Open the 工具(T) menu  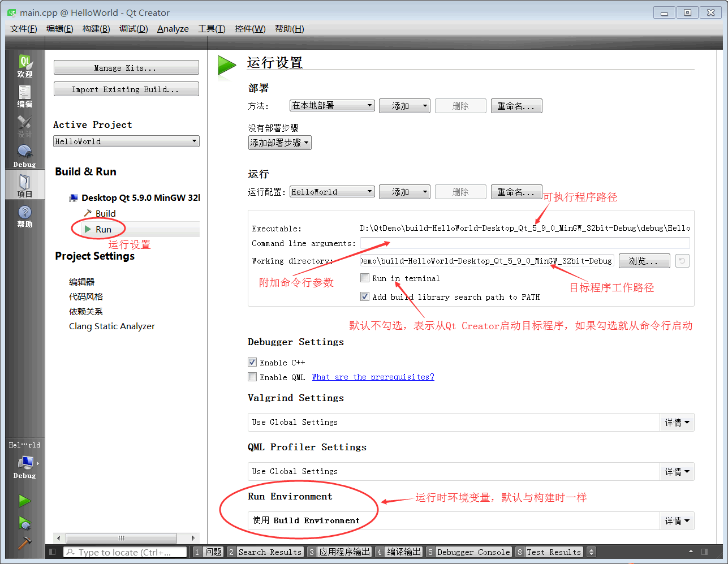pyautogui.click(x=212, y=29)
